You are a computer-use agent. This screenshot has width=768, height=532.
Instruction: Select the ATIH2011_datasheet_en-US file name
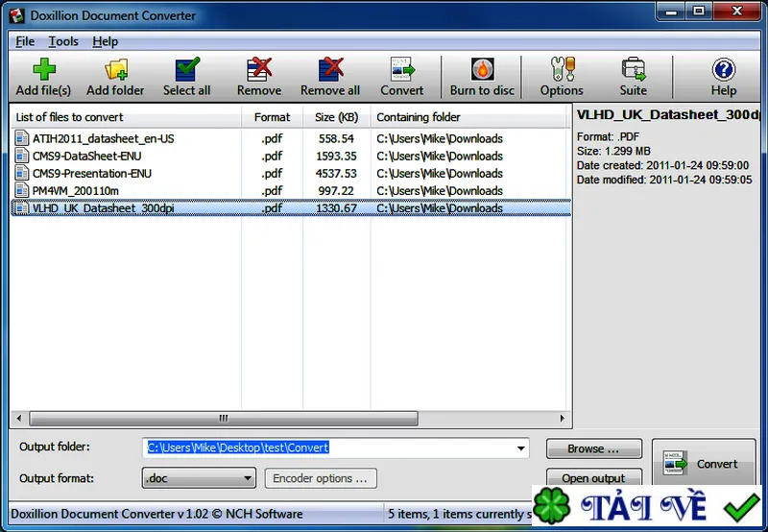coord(104,138)
